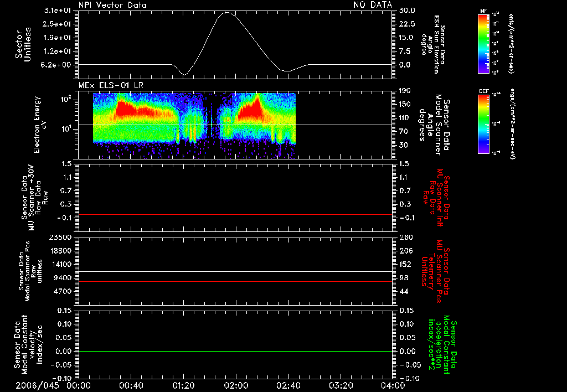Image resolution: width=567 pixels, height=392 pixels.
Task: Click the "2006/045" date label
Action: pos(37,385)
